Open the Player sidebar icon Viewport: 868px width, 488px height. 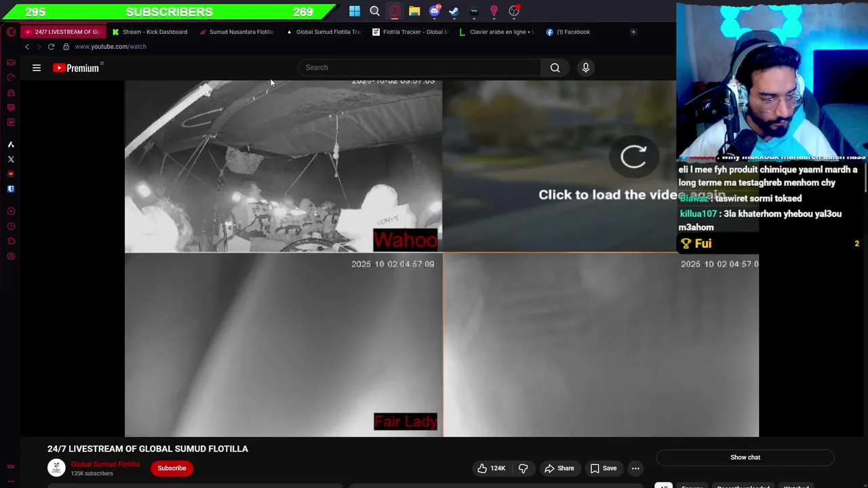11,211
